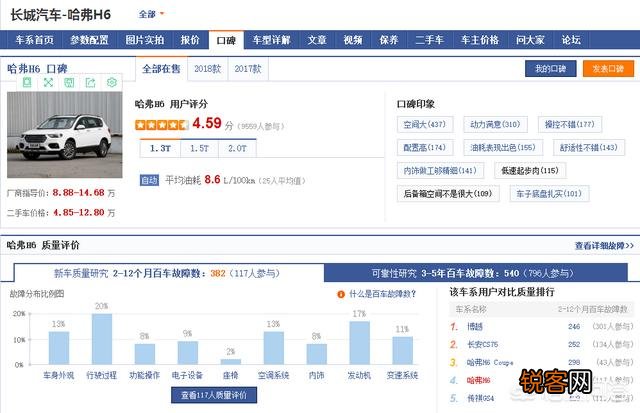Screen dimensions: 640x413
Task: Click the 发动机 17% bar
Action: tap(360, 342)
